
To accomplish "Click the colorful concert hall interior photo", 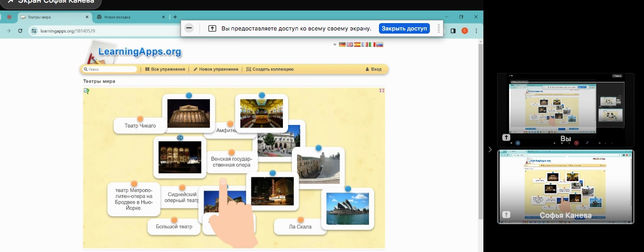I will [x=261, y=113].
